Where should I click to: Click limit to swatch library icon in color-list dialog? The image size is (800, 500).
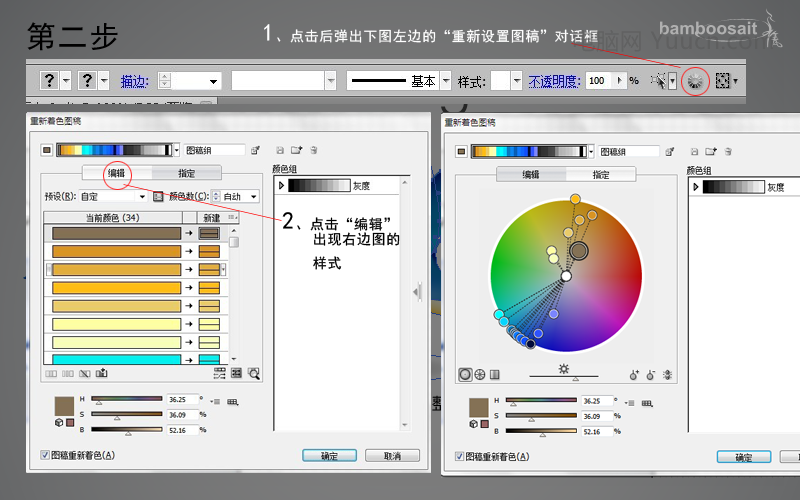(x=233, y=402)
